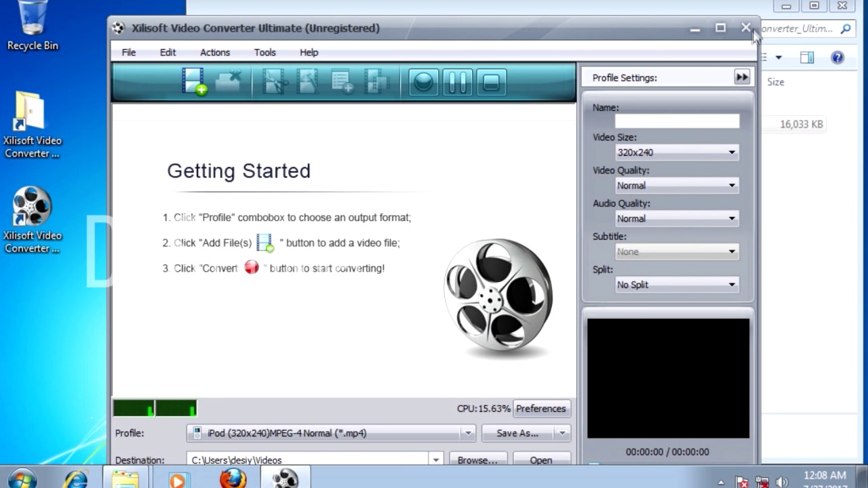Click the Size column header in Explorer
The height and width of the screenshot is (488, 868).
(776, 82)
